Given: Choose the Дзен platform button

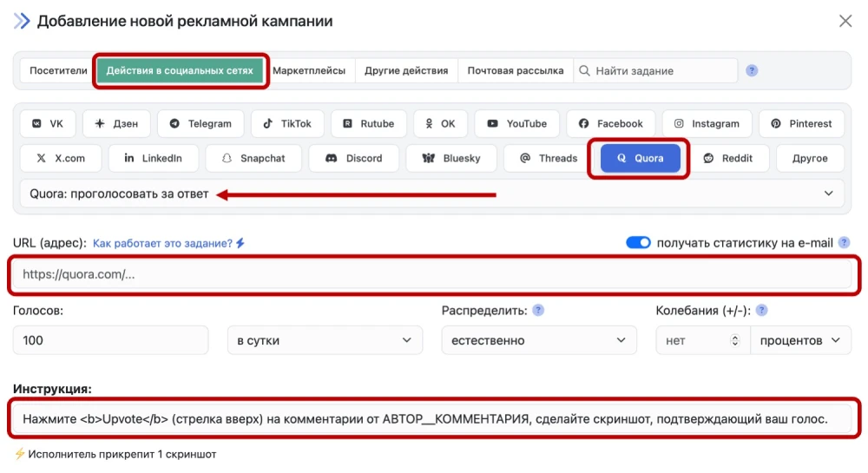Looking at the screenshot, I should [117, 123].
